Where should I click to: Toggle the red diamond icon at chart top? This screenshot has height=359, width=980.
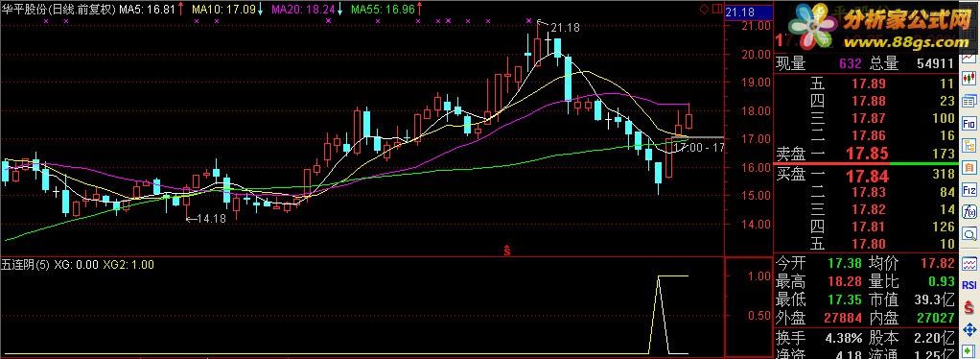click(703, 9)
